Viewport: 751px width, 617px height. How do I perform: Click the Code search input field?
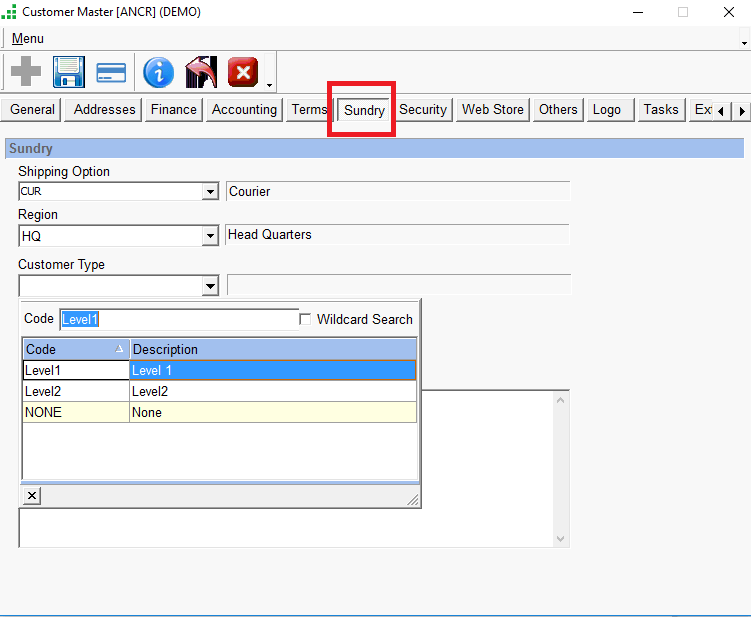pyautogui.click(x=178, y=319)
